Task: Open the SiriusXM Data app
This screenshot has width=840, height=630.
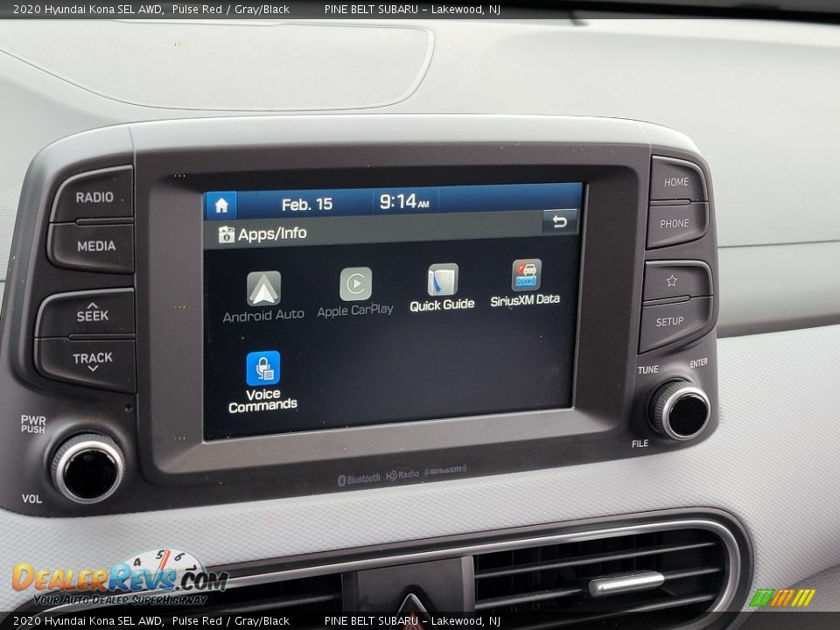Action: (526, 283)
